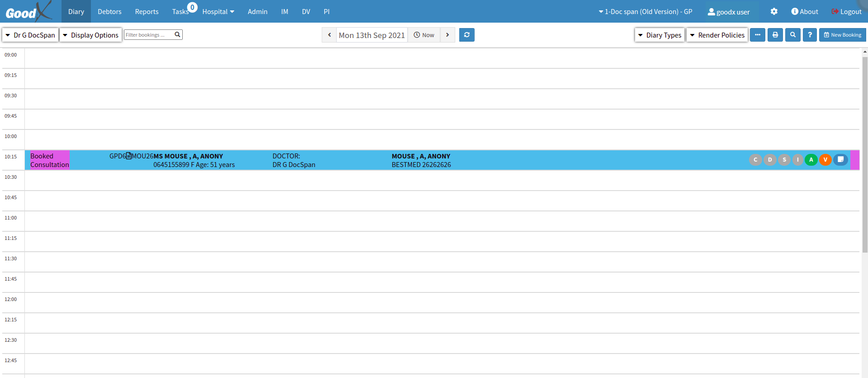
Task: Click the three-dots more options button
Action: click(757, 35)
